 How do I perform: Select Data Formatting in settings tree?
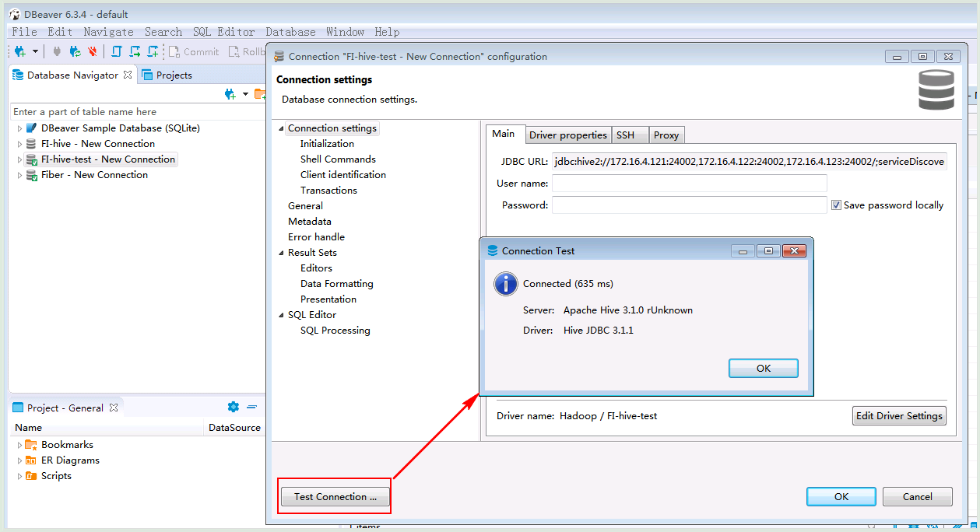337,284
